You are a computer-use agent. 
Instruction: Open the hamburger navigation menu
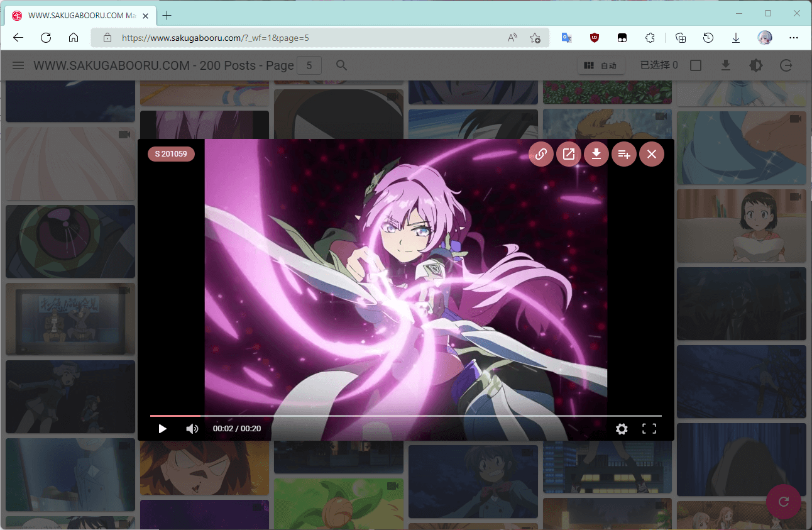18,65
